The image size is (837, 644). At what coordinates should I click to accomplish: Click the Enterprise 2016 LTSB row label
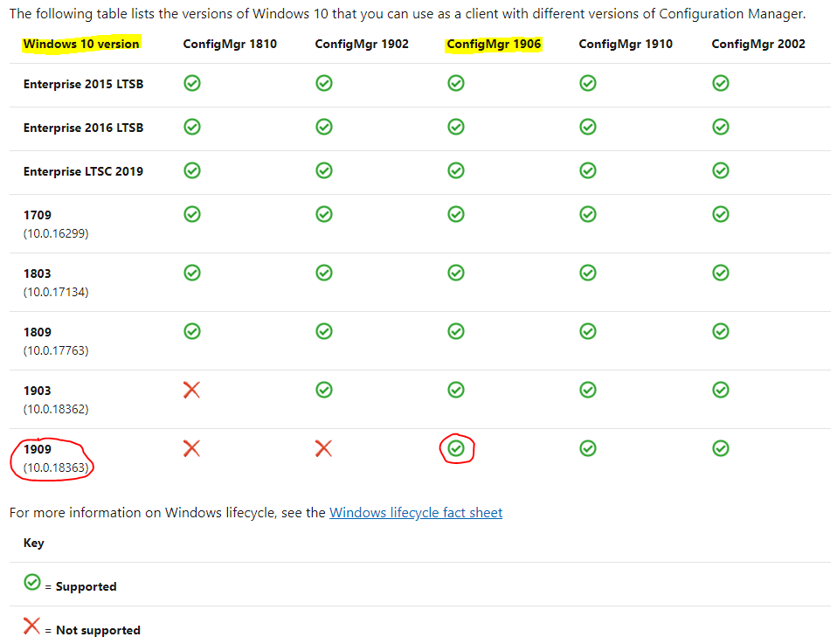(x=83, y=128)
